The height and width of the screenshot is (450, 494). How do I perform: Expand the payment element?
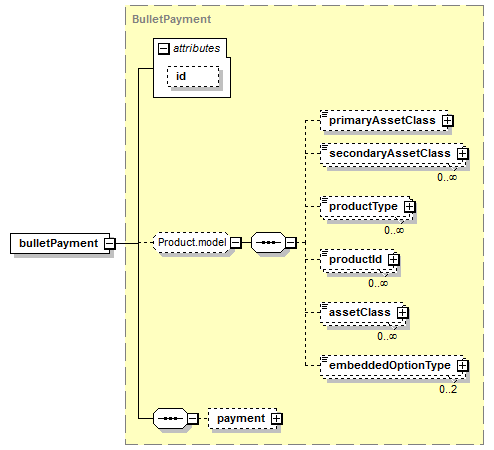[276, 419]
